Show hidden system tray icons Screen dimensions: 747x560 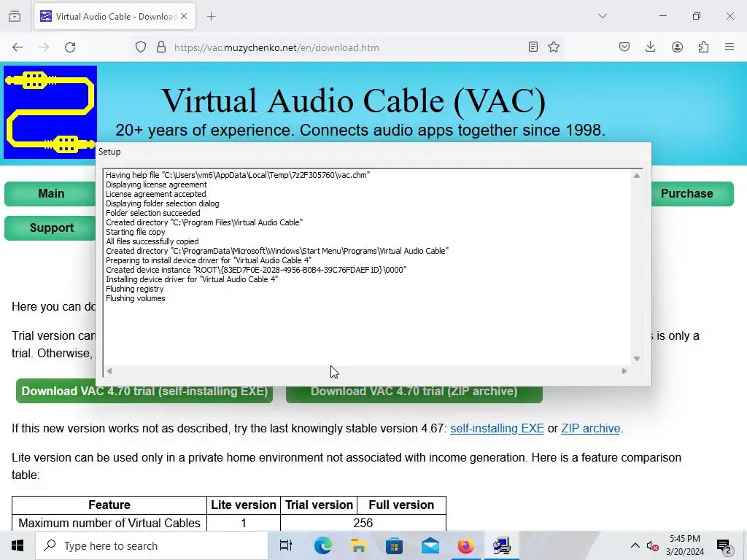[x=635, y=545]
